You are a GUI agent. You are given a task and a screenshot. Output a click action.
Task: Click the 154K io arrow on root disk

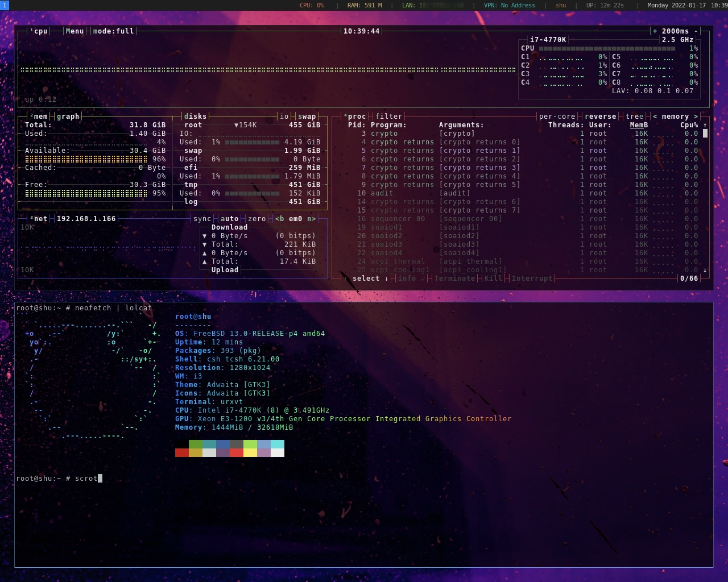coord(246,125)
